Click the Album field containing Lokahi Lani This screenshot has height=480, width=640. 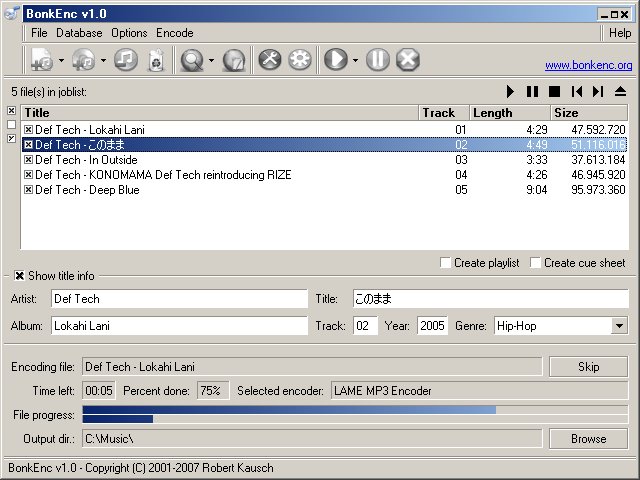179,326
